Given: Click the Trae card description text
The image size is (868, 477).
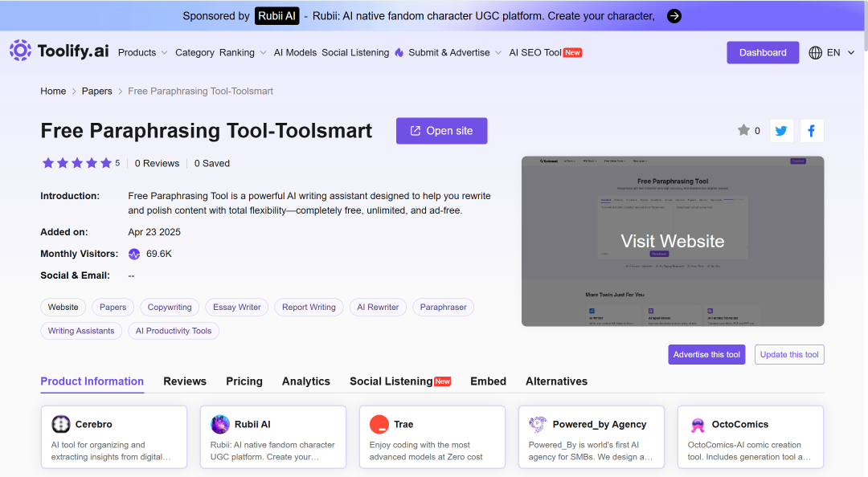Looking at the screenshot, I should [426, 451].
